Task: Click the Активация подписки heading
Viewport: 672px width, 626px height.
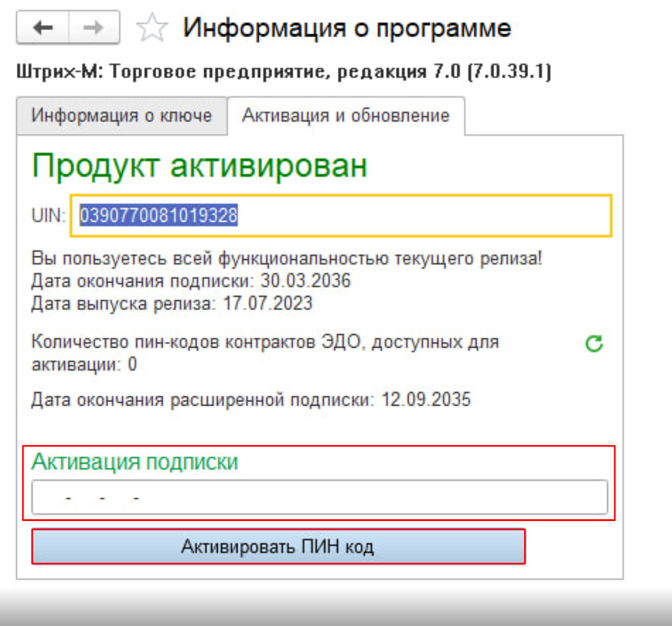Action: [x=134, y=462]
